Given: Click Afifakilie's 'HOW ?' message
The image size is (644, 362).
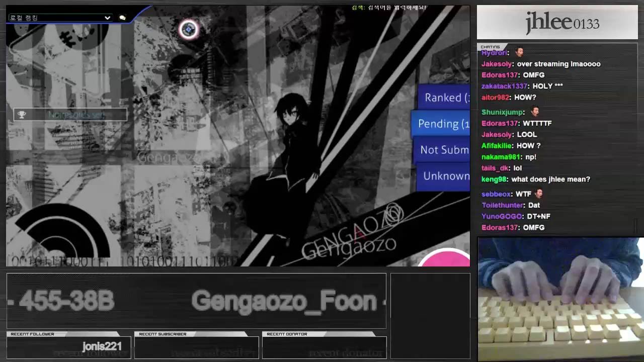Looking at the screenshot, I should 528,145.
